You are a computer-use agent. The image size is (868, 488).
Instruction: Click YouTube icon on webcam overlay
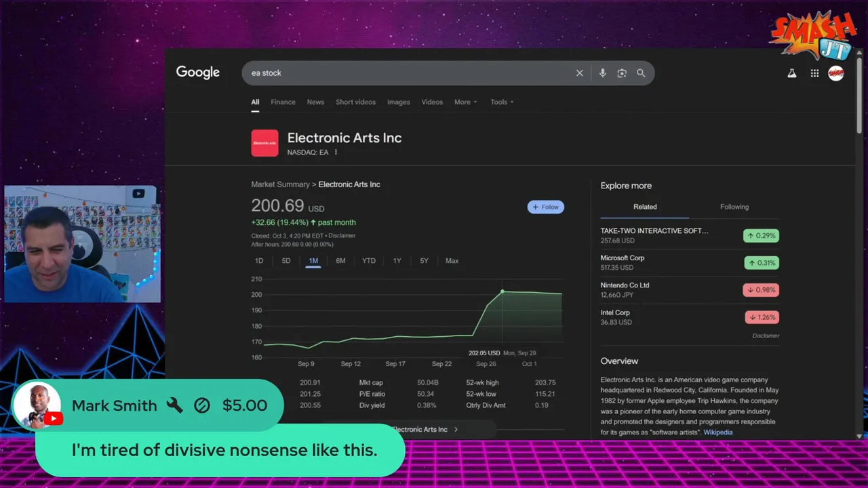click(138, 194)
